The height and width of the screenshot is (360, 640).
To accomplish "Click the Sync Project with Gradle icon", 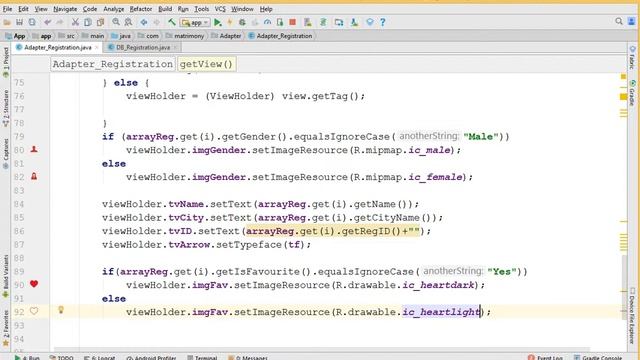I will [x=323, y=22].
